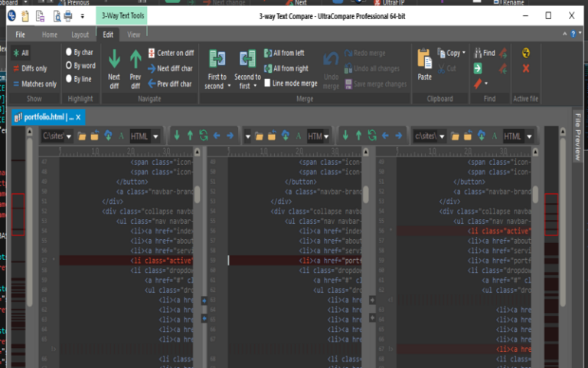Viewport: 588px width, 368px height.
Task: Click the Paste clipboard icon
Action: point(424,64)
